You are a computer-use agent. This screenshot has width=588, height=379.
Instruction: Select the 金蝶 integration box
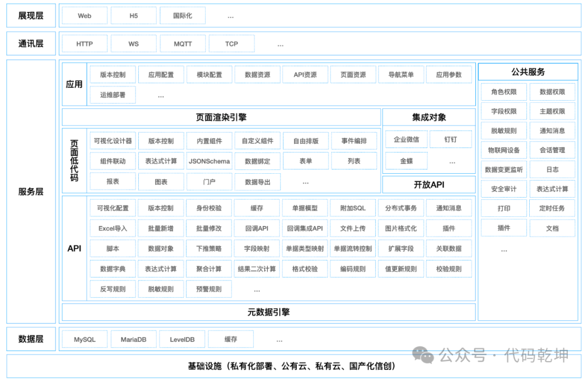[407, 161]
